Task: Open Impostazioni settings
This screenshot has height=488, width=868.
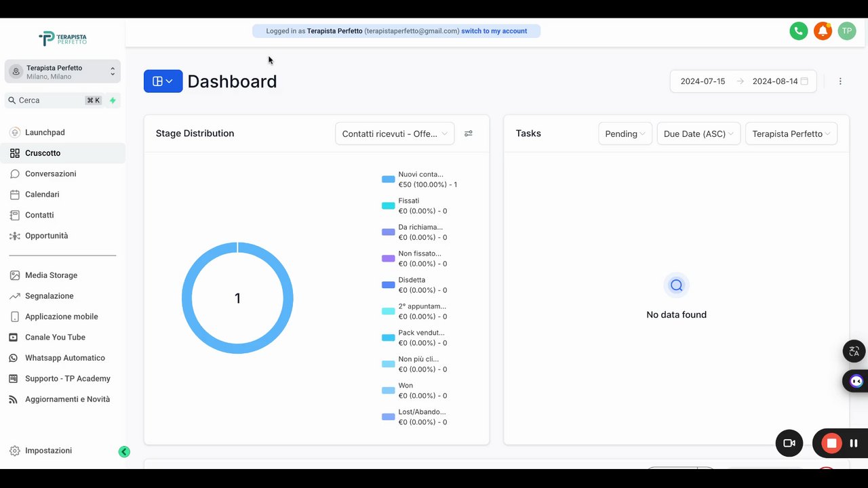Action: click(x=48, y=451)
